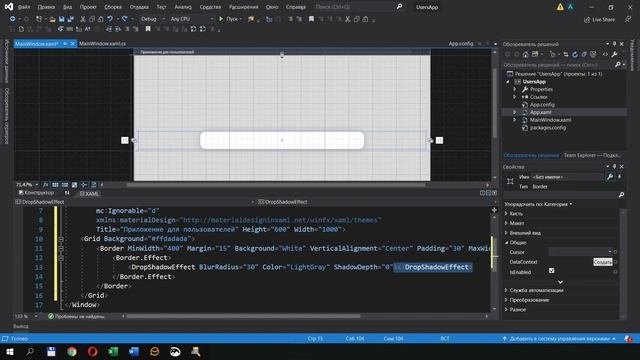The image size is (640, 360).
Task: Click the warning notification triangle icon
Action: (x=560, y=7)
